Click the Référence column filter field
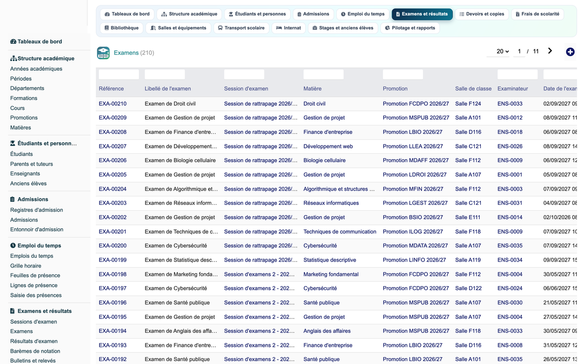Screen dimensions: 588x364 click(x=119, y=74)
